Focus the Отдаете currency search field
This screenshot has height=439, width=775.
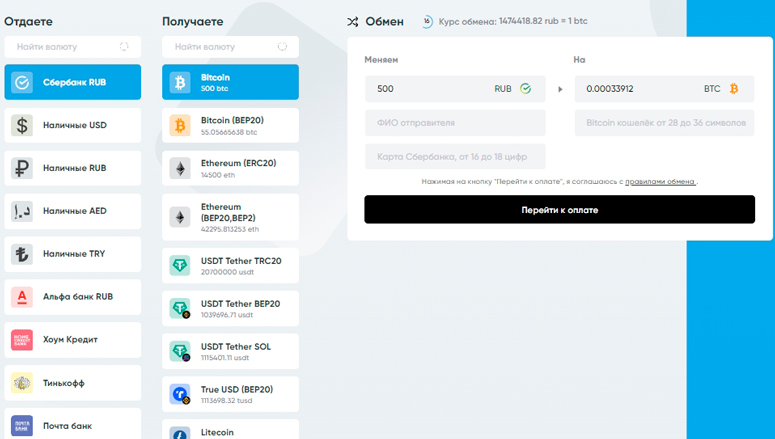tap(73, 47)
